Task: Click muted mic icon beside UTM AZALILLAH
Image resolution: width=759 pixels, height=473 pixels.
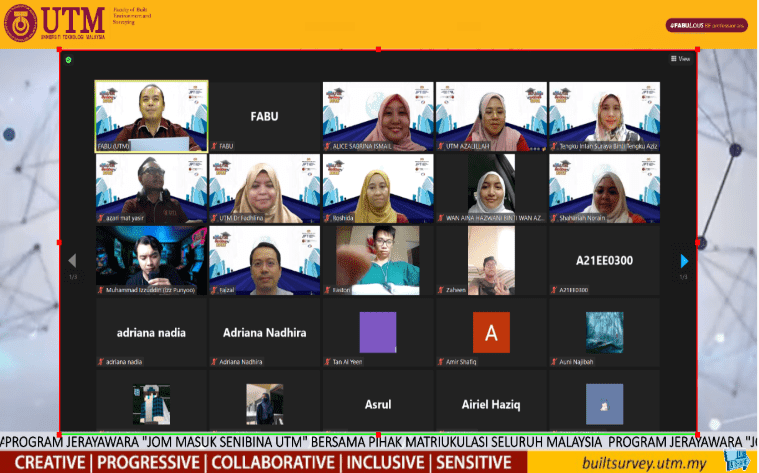Action: (440, 146)
